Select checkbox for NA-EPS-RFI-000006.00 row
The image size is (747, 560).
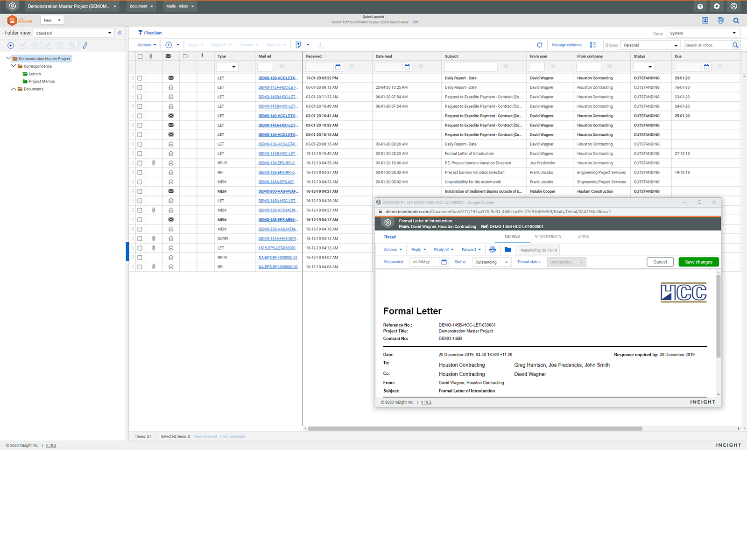pos(140,267)
